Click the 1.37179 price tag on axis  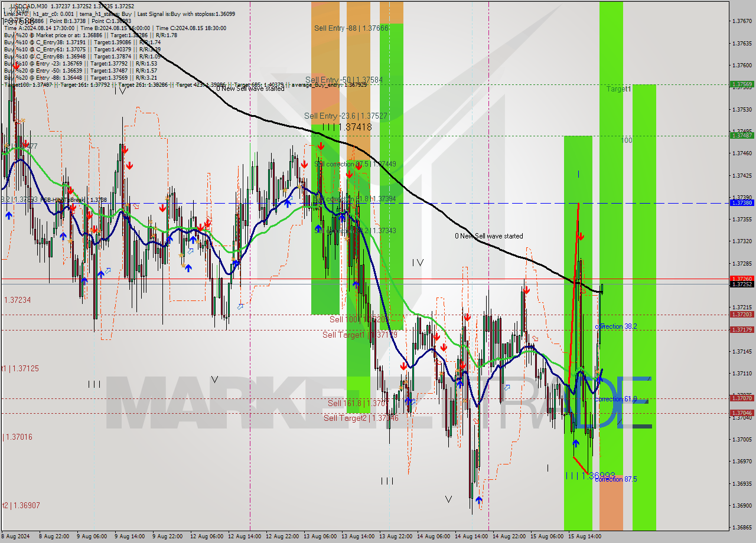[742, 330]
